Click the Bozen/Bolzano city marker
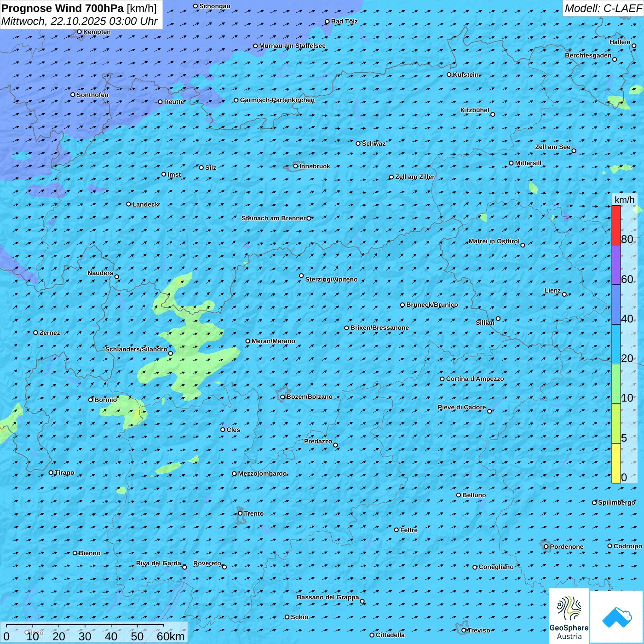The image size is (644, 644). pos(283,397)
